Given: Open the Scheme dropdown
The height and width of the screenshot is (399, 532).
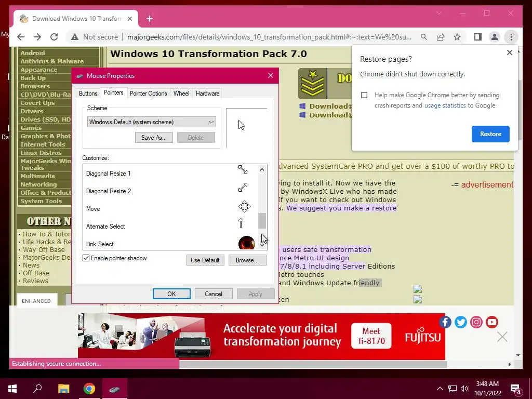Looking at the screenshot, I should point(151,122).
